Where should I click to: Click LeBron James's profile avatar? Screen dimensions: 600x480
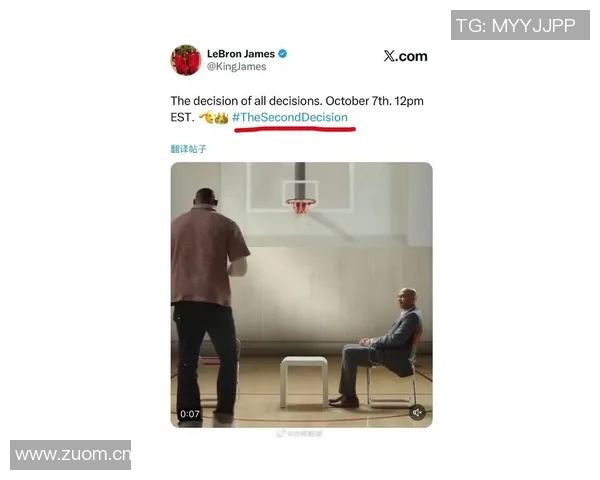[186, 60]
